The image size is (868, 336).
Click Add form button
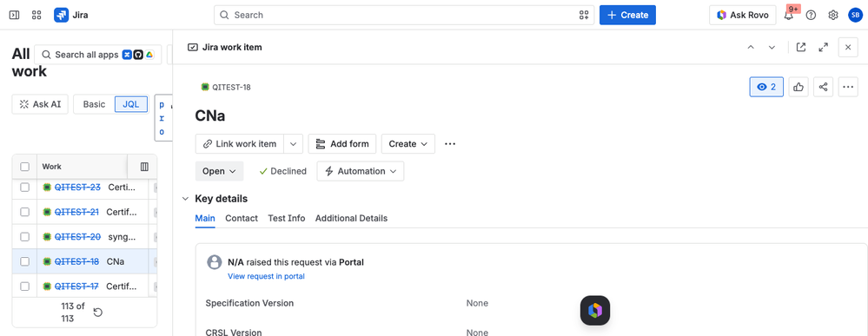pyautogui.click(x=342, y=144)
